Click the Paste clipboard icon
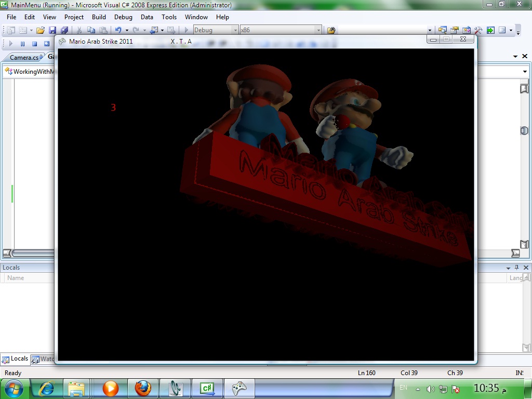532x399 pixels. point(103,30)
